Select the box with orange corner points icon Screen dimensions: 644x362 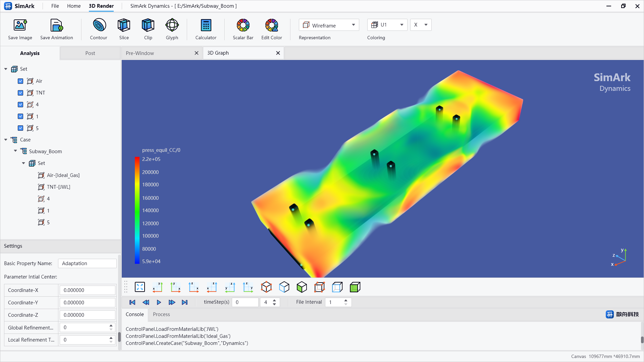pyautogui.click(x=320, y=287)
